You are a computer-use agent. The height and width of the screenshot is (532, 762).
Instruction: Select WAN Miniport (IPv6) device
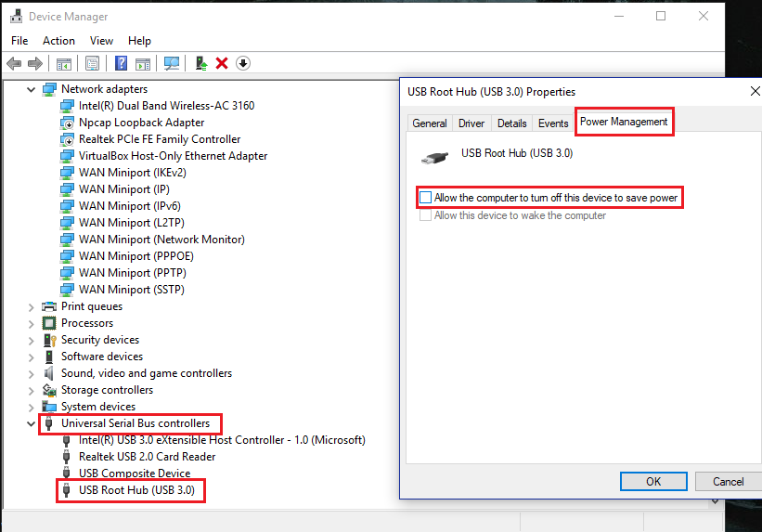coord(130,206)
